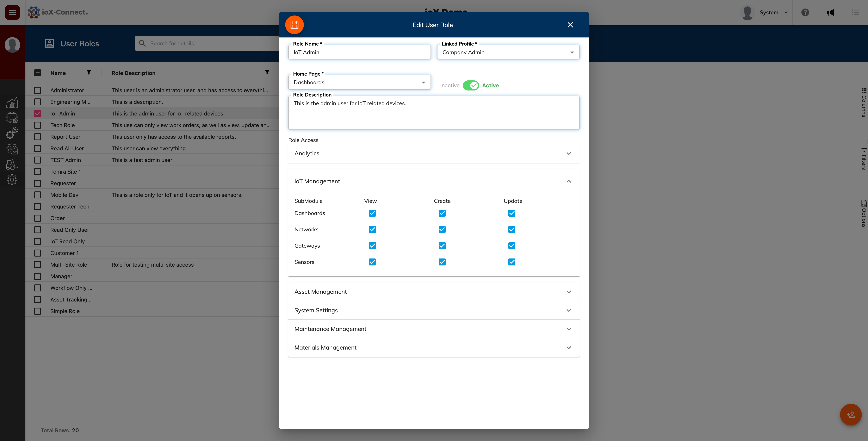Click the add user floating button

pyautogui.click(x=851, y=414)
